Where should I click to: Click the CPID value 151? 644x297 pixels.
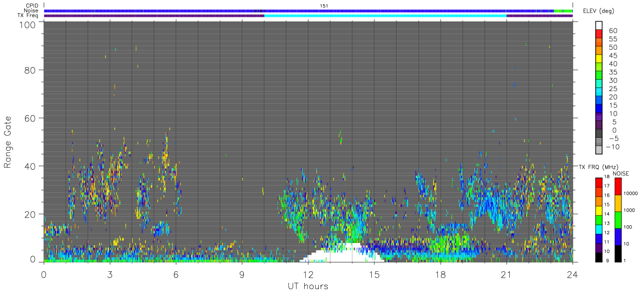tap(324, 6)
